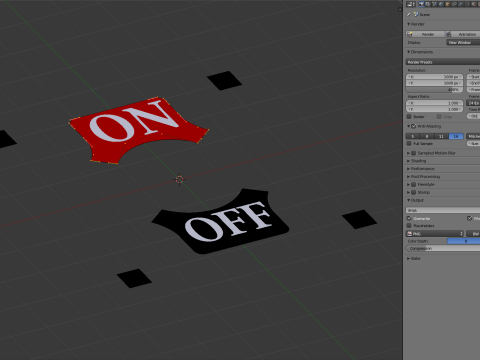Select color depth 8 option
Viewport: 480px width, 360px height.
pos(464,241)
